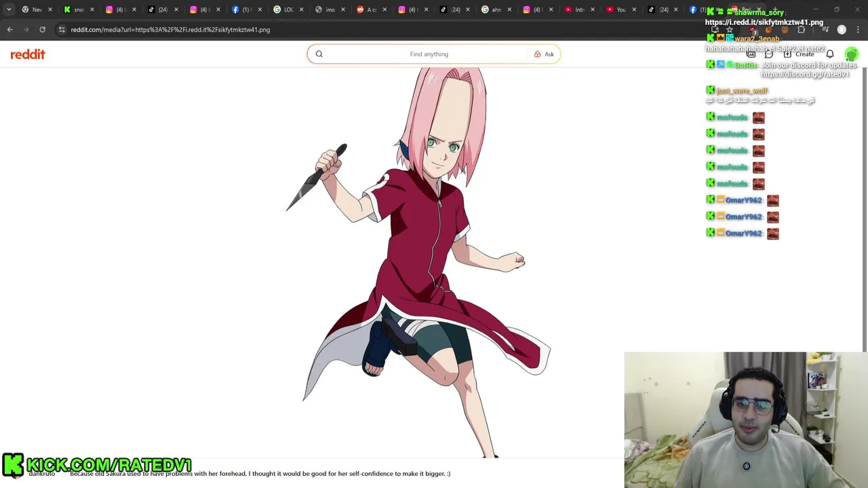This screenshot has width=868, height=488.
Task: Close the Google 'ahn' tab
Action: click(x=509, y=9)
